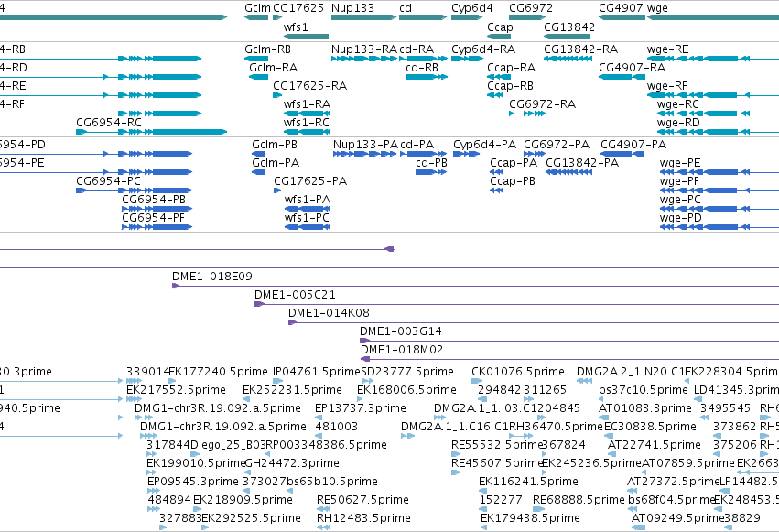Select the EK168006.5prime EST label
Screen dimensions: 779x532
tap(406, 390)
